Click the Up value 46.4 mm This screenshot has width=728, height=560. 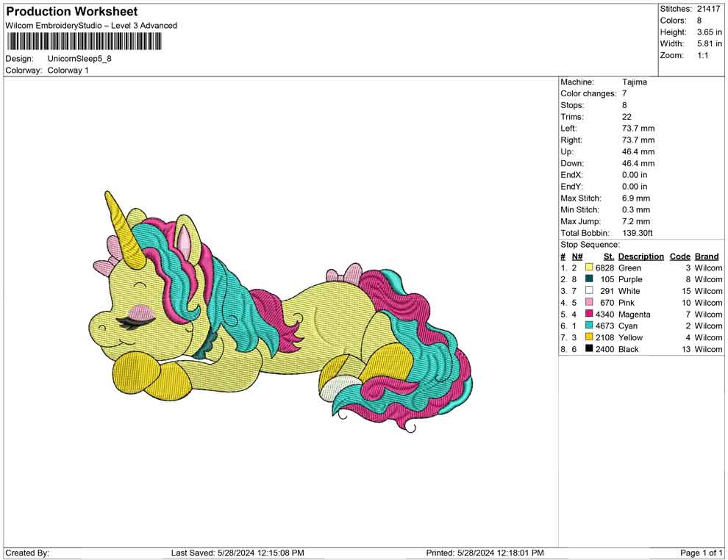click(638, 151)
